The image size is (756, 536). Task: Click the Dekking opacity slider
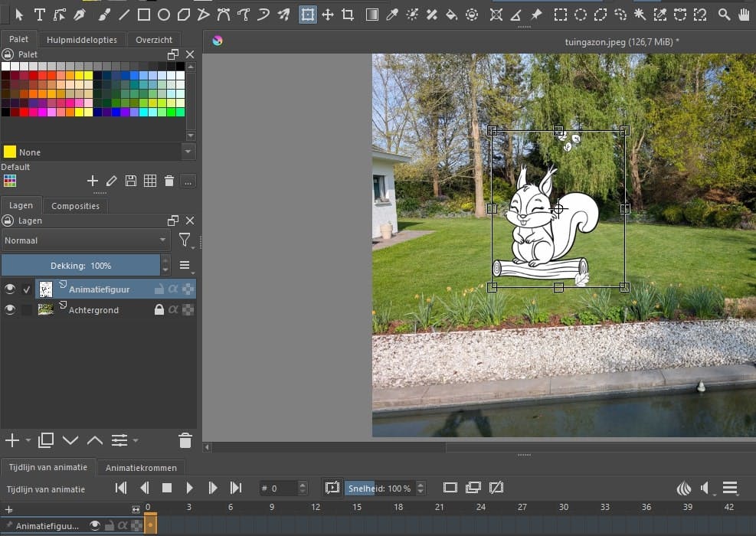(x=80, y=266)
